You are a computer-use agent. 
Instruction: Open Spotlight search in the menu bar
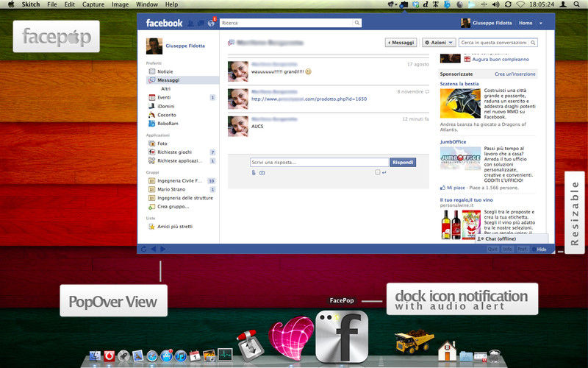(x=576, y=4)
